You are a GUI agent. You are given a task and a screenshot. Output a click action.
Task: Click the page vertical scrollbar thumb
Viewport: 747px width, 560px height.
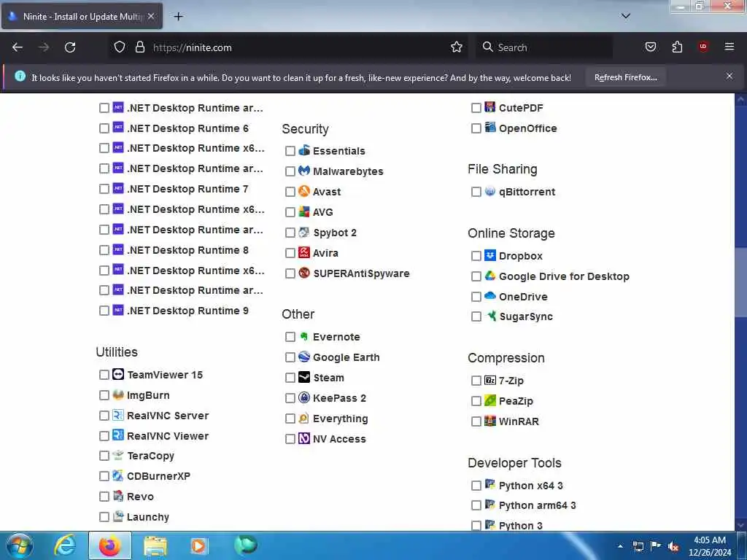pyautogui.click(x=740, y=282)
